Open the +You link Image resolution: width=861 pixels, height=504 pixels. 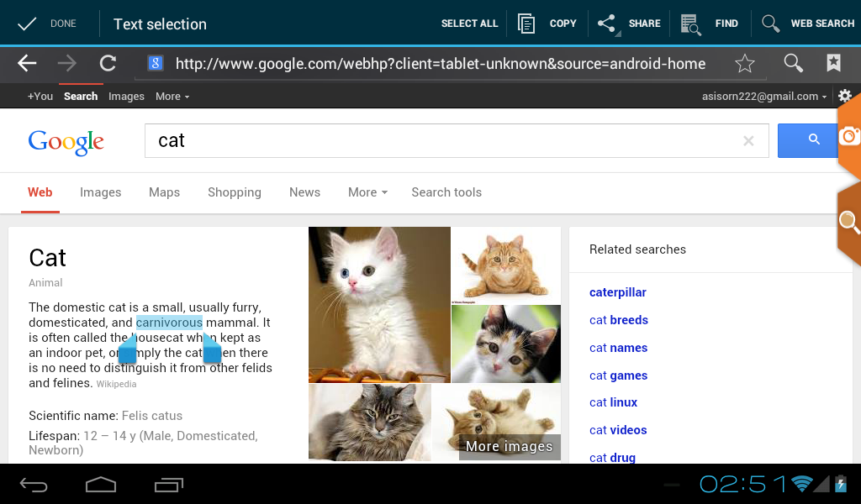coord(40,97)
